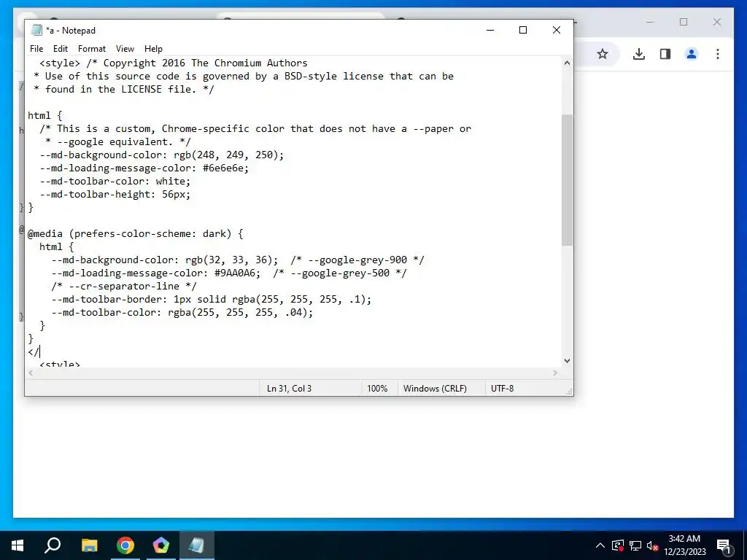Image resolution: width=747 pixels, height=560 pixels.
Task: Click the '@media (prefers-color-scheme: dark) {' line
Action: [135, 234]
